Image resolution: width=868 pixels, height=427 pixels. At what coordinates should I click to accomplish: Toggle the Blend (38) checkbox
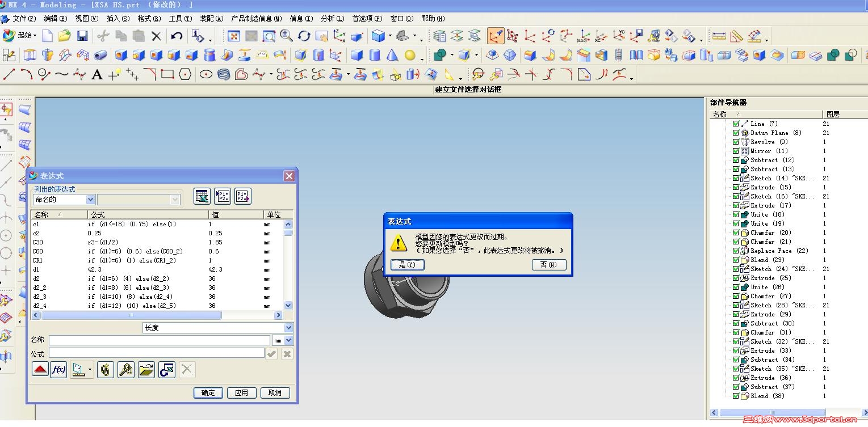(x=736, y=396)
